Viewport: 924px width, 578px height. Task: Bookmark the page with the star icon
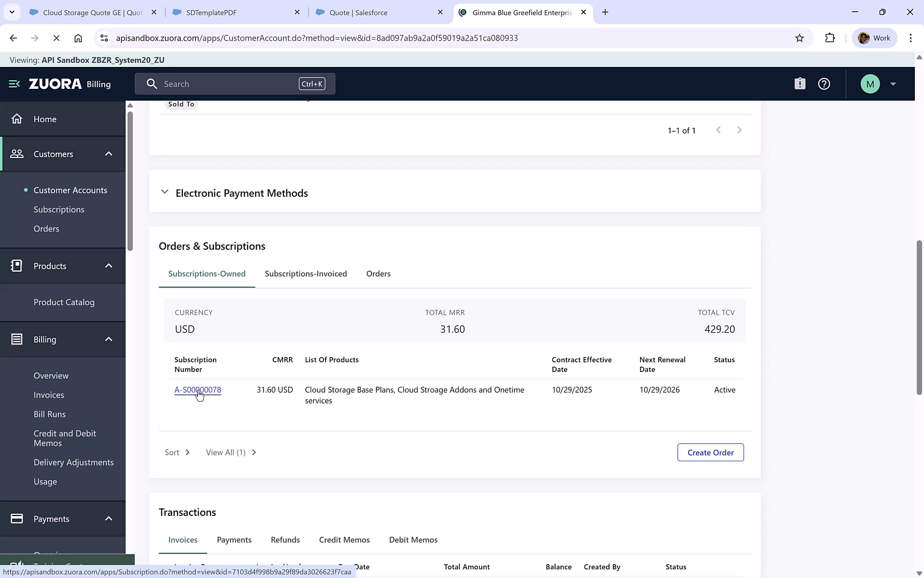tap(800, 37)
